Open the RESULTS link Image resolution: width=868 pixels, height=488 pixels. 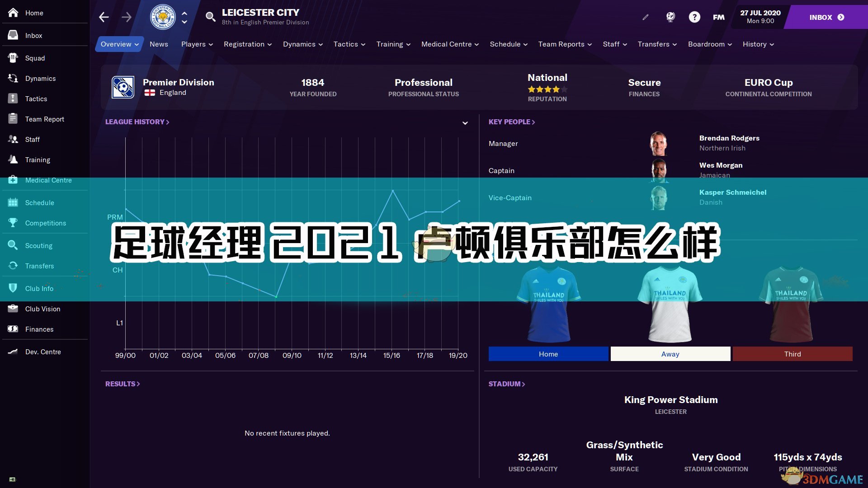pyautogui.click(x=123, y=384)
